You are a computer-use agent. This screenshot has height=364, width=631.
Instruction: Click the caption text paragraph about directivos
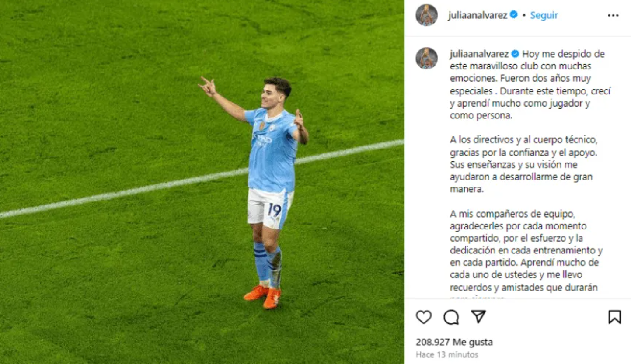523,166
